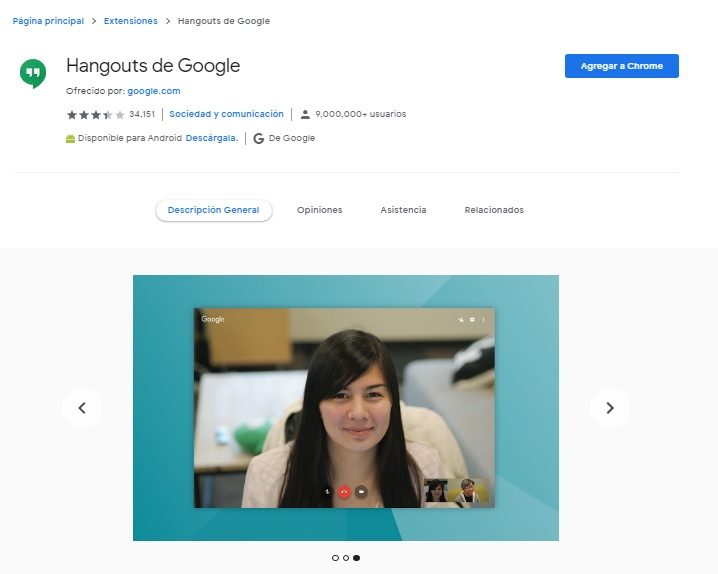Select first carousel dot indicator
718x574 pixels.
(335, 558)
